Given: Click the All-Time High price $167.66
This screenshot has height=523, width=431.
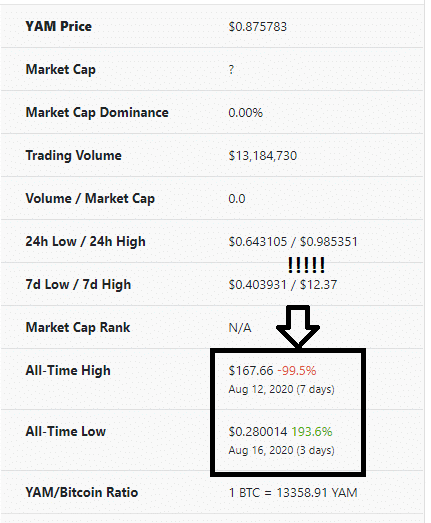Looking at the screenshot, I should tap(251, 371).
